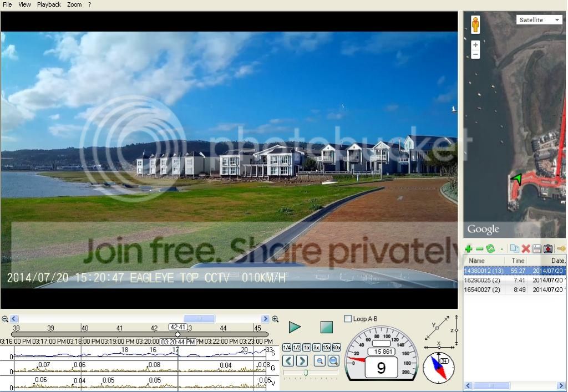The height and width of the screenshot is (392, 568).
Task: Open the Satellite map type dropdown
Action: tap(539, 20)
